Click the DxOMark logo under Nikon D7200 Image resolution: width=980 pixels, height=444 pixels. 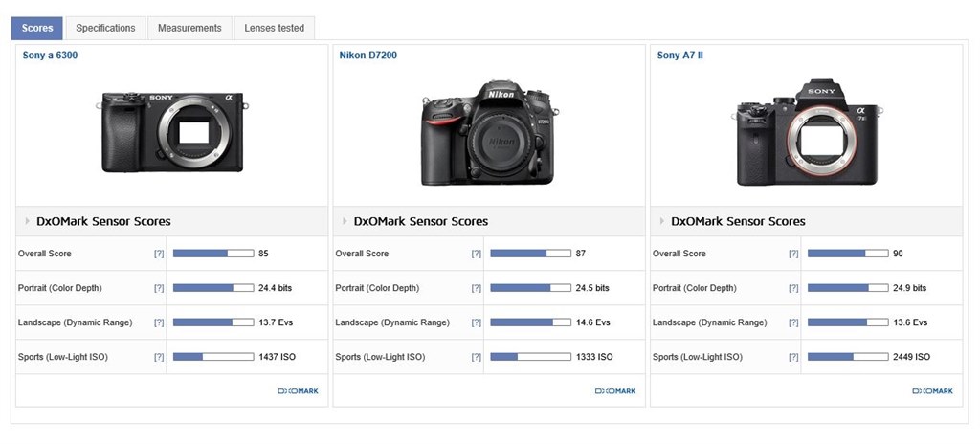tap(615, 391)
